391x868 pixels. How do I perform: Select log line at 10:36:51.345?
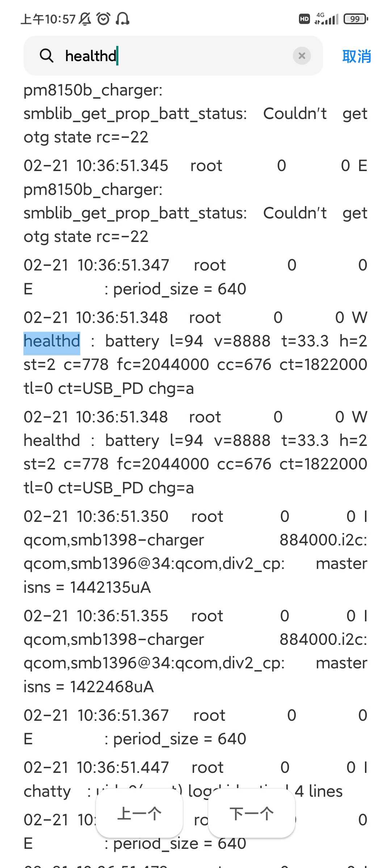[195, 201]
